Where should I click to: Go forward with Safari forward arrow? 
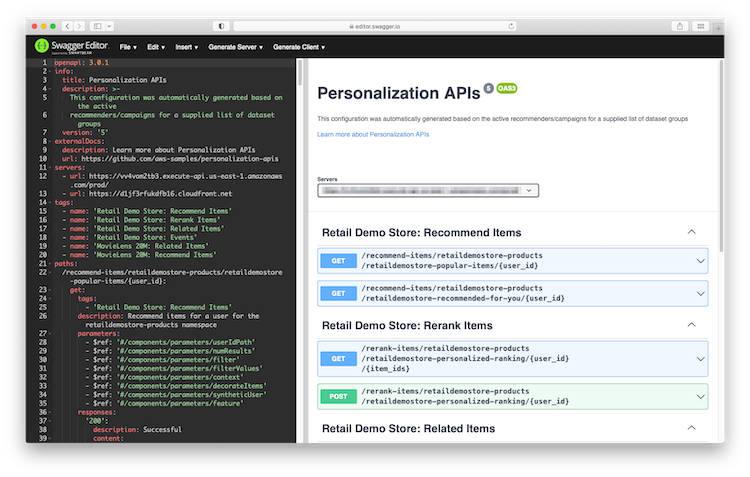pyautogui.click(x=79, y=26)
